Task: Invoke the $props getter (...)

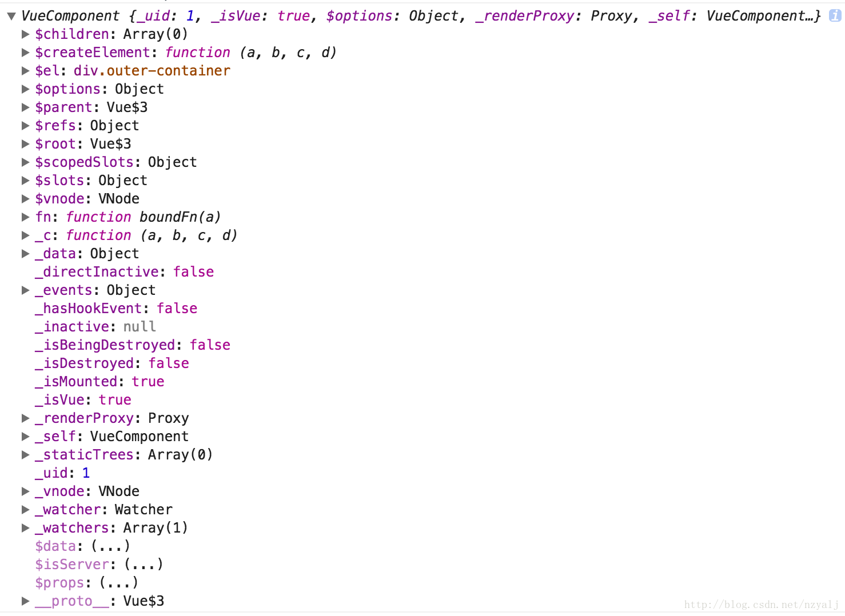Action: click(119, 583)
